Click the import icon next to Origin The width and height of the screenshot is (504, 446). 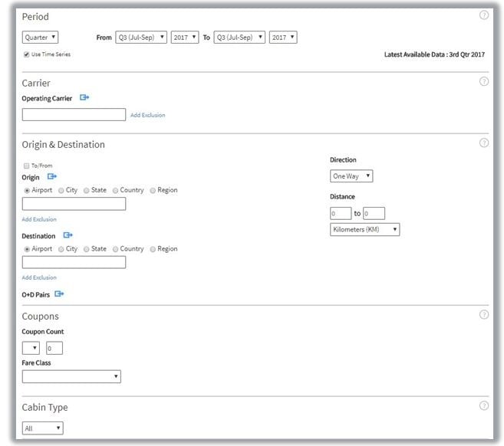[x=52, y=177]
